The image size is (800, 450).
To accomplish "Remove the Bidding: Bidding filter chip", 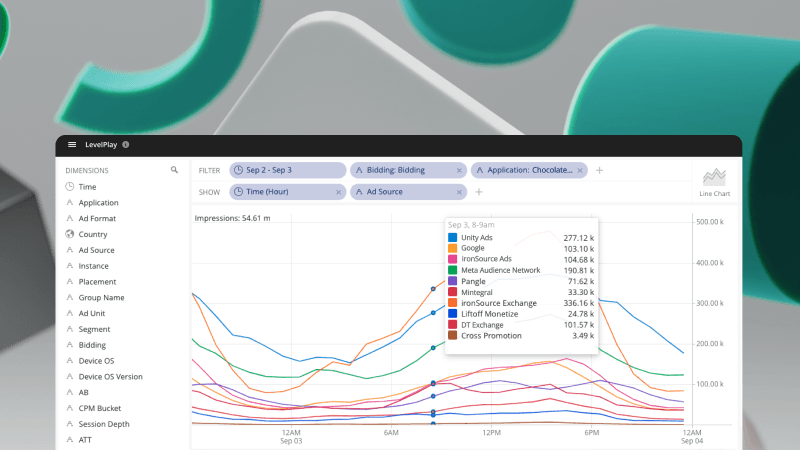I will point(459,171).
